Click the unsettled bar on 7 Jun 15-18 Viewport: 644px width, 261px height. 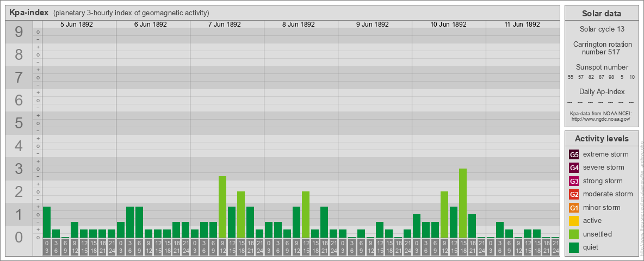click(x=240, y=215)
